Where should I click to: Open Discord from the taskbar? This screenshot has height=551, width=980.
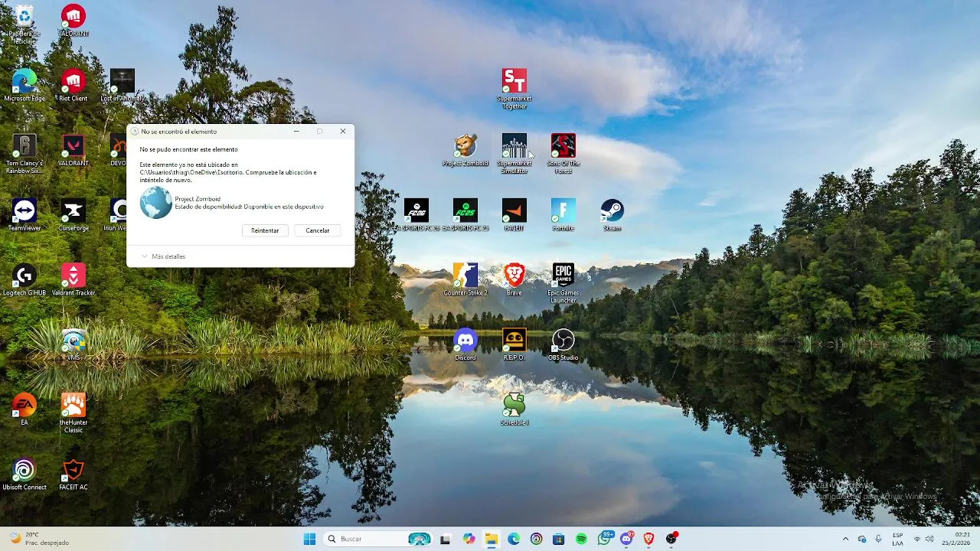[626, 539]
